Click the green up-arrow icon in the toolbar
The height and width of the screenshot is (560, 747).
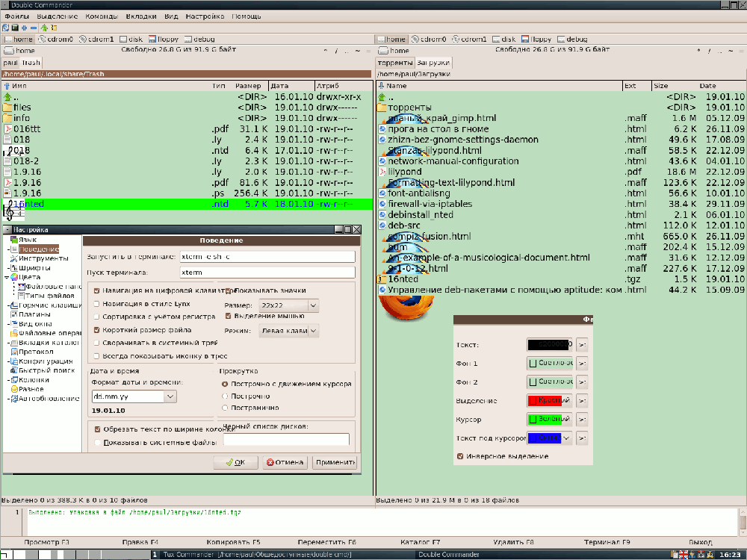pos(44,28)
